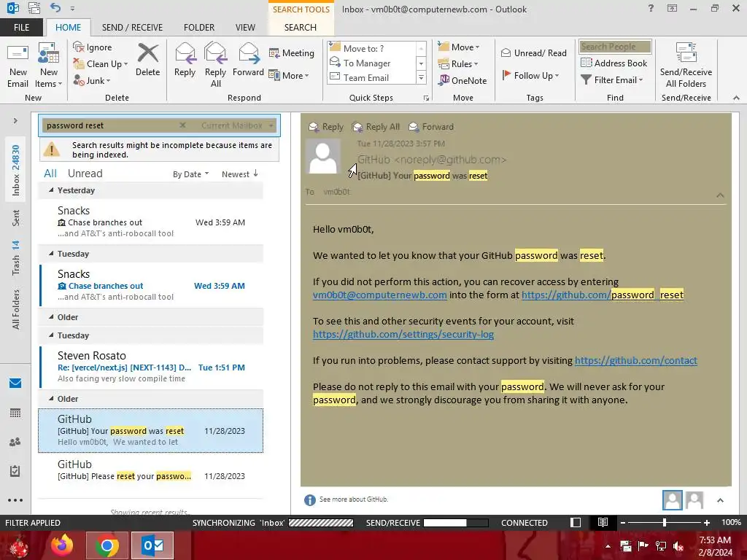Screen dimensions: 747x560
Task: Expand the folder pane
Action: click(15, 121)
